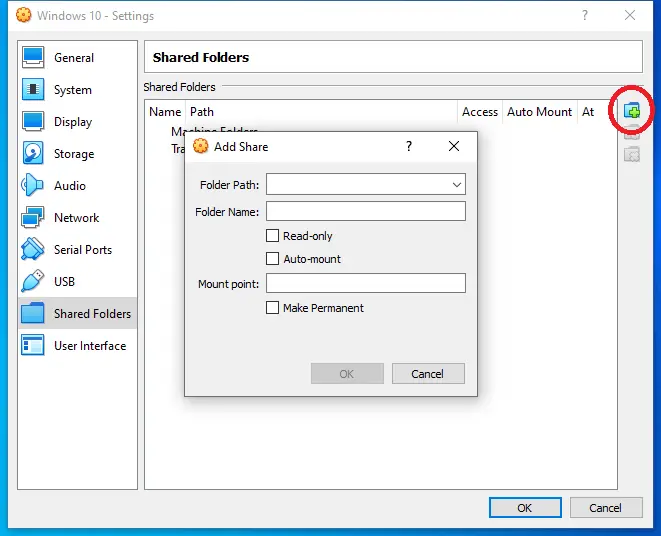Viewport: 661px width, 536px height.
Task: Enable the Auto-mount checkbox
Action: (x=272, y=259)
